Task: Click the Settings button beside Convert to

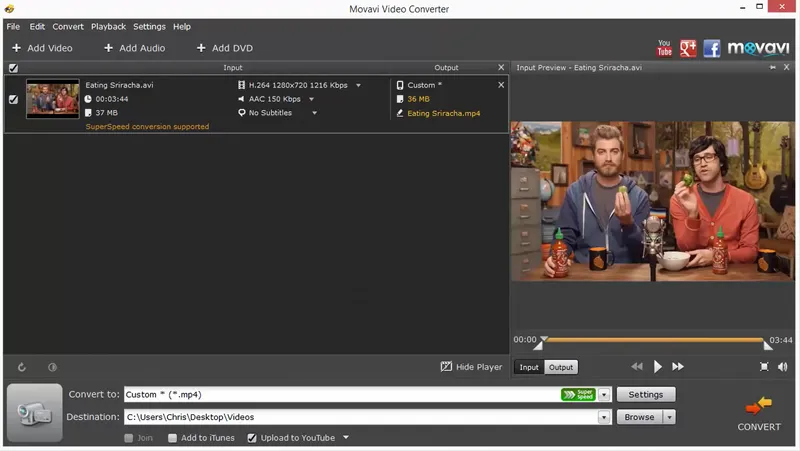Action: (x=645, y=394)
